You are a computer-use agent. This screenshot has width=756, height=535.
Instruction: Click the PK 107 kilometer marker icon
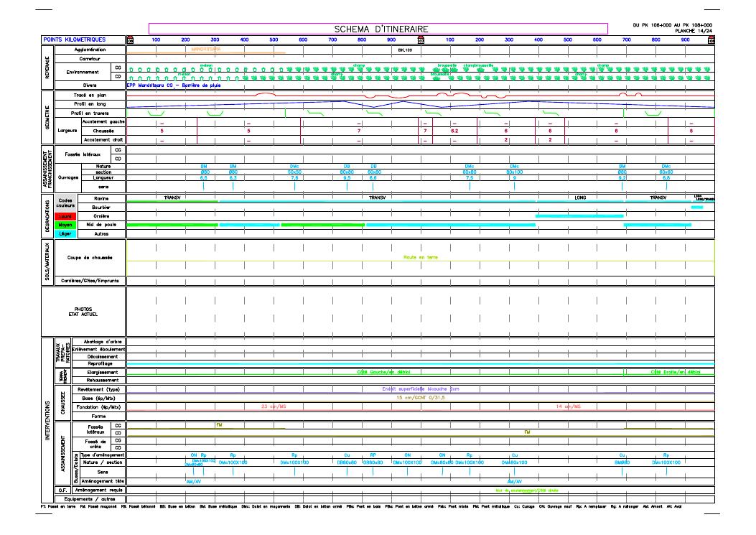point(421,40)
